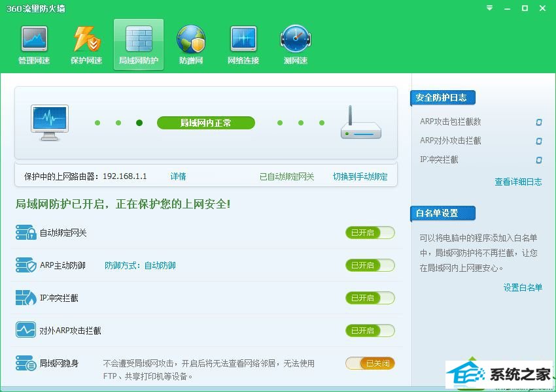Open the 网络连接 monitor icon
This screenshot has height=392, width=556.
243,39
